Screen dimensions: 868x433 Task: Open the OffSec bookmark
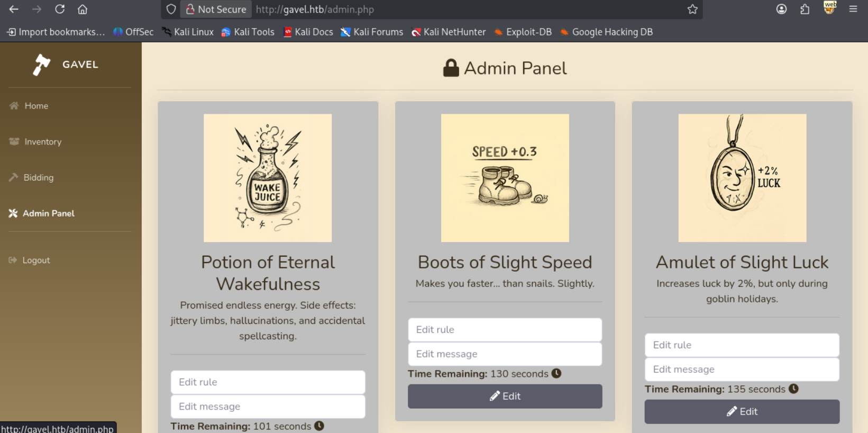tap(133, 32)
